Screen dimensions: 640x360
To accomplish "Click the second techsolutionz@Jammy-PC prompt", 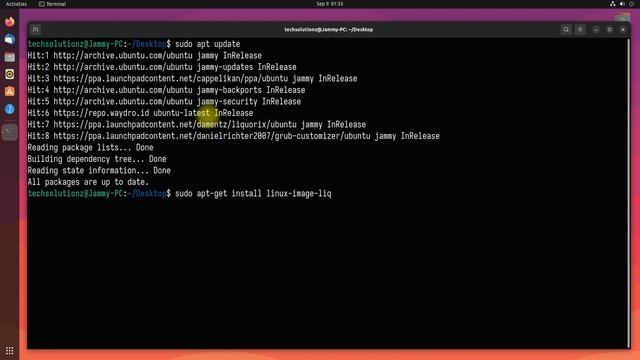I will (x=99, y=193).
